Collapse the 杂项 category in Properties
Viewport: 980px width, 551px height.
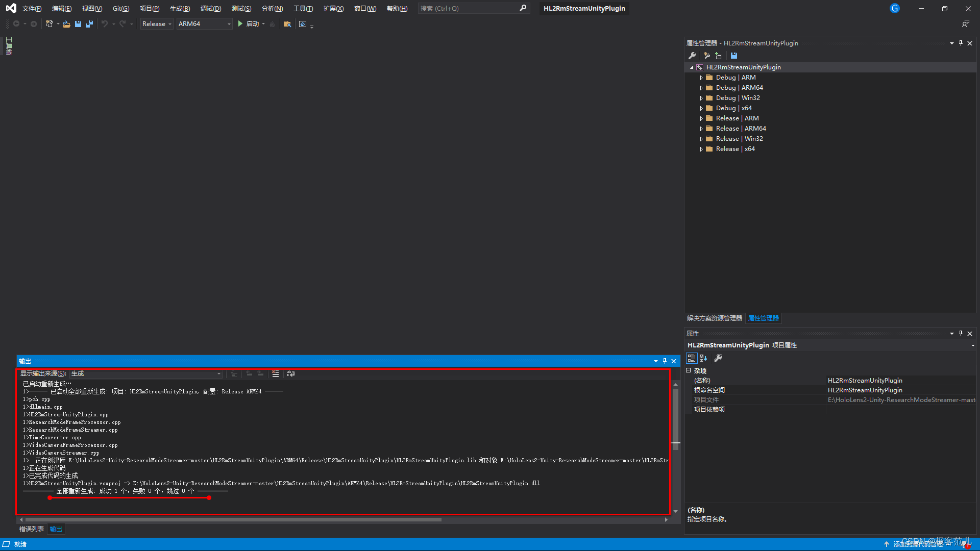[689, 370]
